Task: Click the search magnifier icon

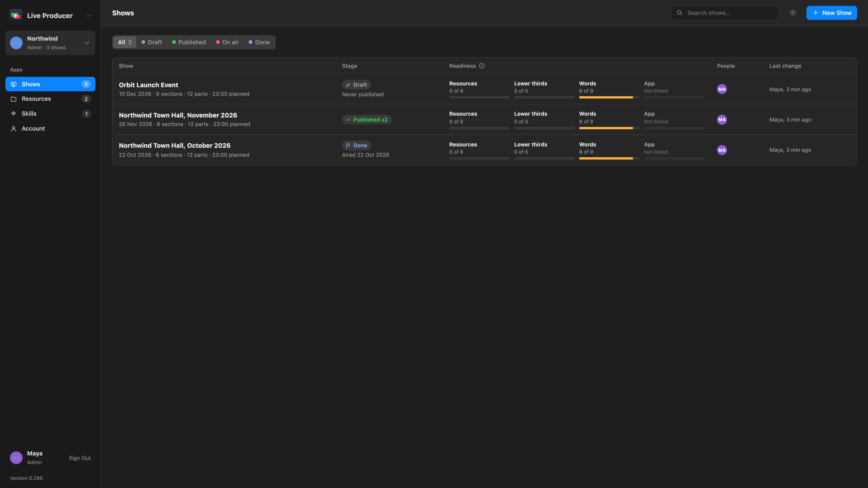Action: [680, 13]
